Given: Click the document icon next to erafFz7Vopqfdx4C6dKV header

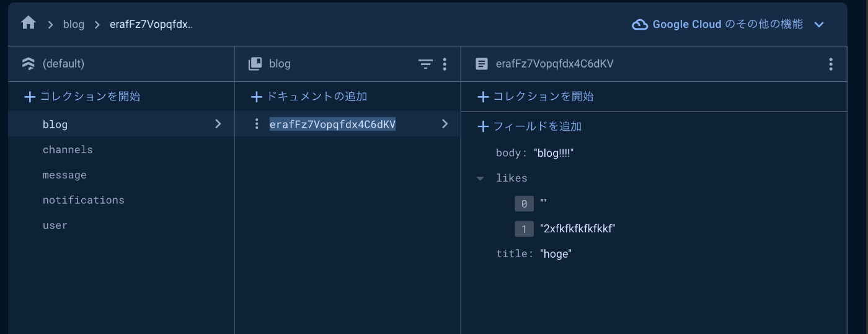Looking at the screenshot, I should (x=481, y=64).
